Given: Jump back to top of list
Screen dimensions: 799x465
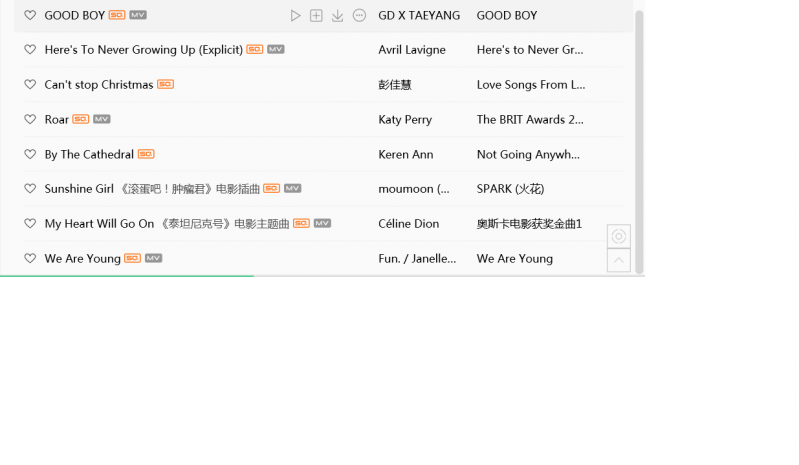Looking at the screenshot, I should 619,260.
